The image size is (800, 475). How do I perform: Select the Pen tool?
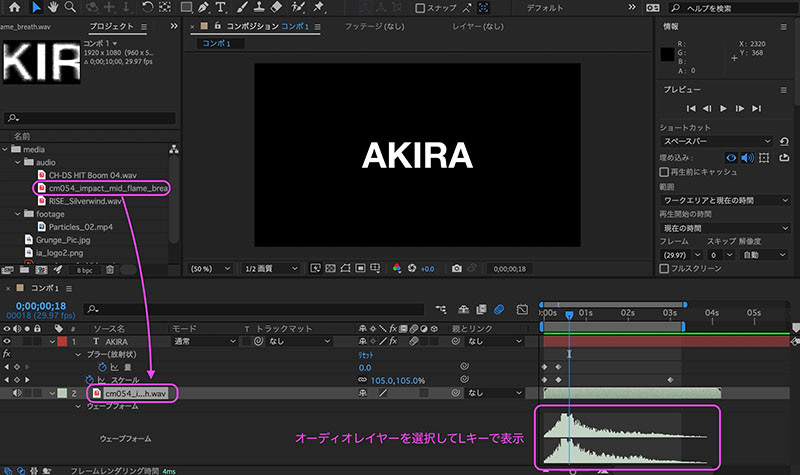coord(203,7)
